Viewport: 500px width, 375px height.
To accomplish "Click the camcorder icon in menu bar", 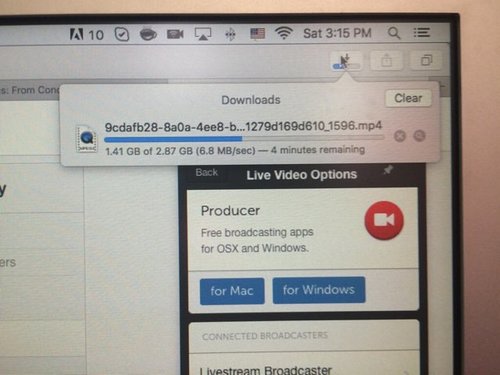I will (x=175, y=34).
